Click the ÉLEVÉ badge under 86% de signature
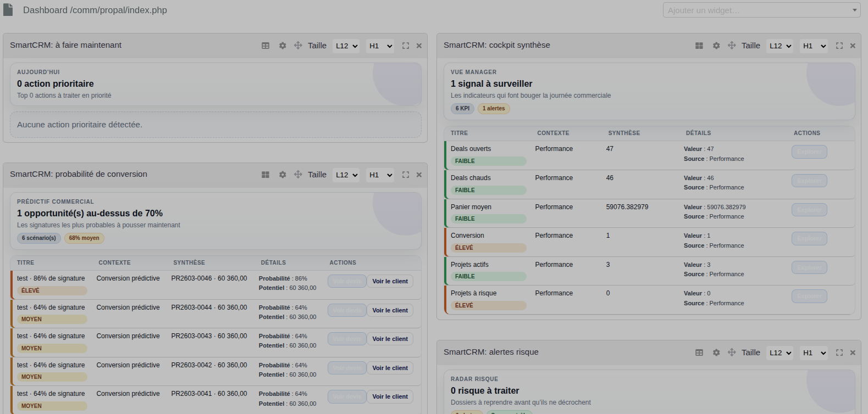 (x=52, y=290)
